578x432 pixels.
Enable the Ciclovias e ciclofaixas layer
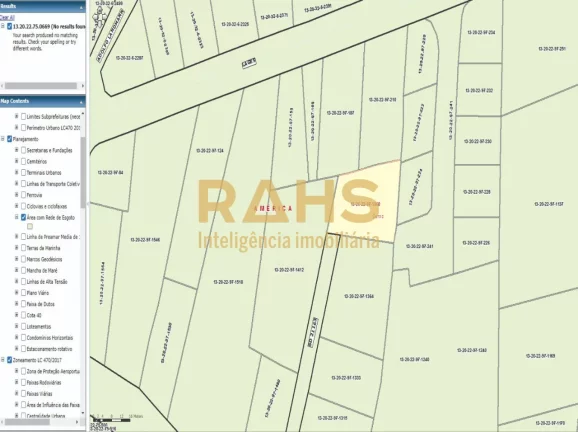pyautogui.click(x=24, y=206)
